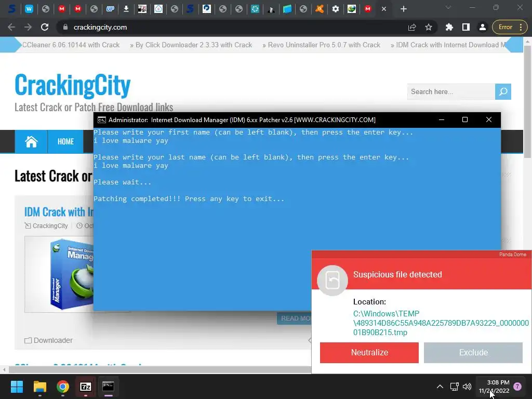The width and height of the screenshot is (532, 399).
Task: Open Command Prompt from the taskbar
Action: tap(108, 387)
